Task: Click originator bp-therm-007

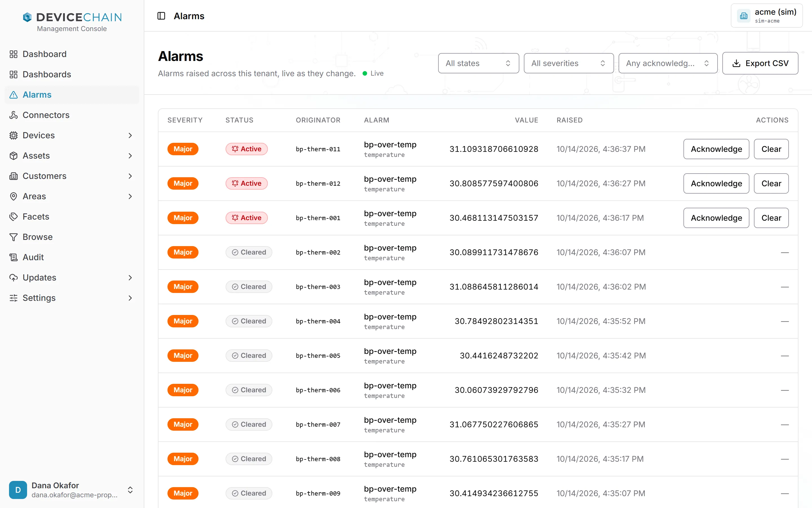Action: tap(318, 424)
